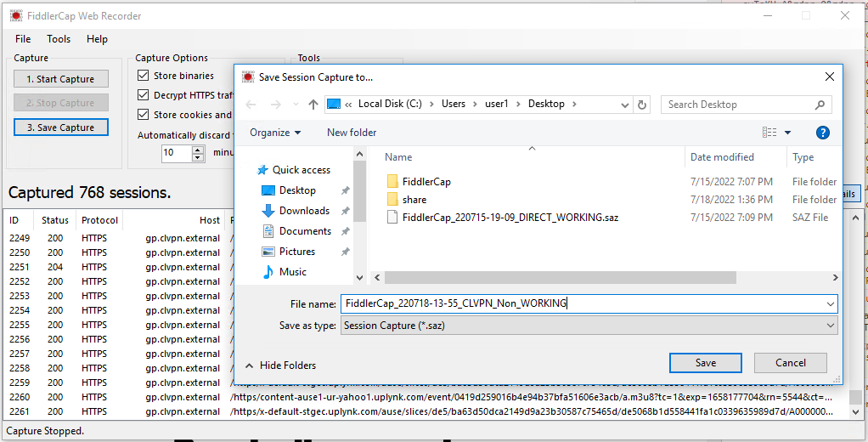868x442 pixels.
Task: Sort sessions by Protocol column header
Action: click(99, 220)
